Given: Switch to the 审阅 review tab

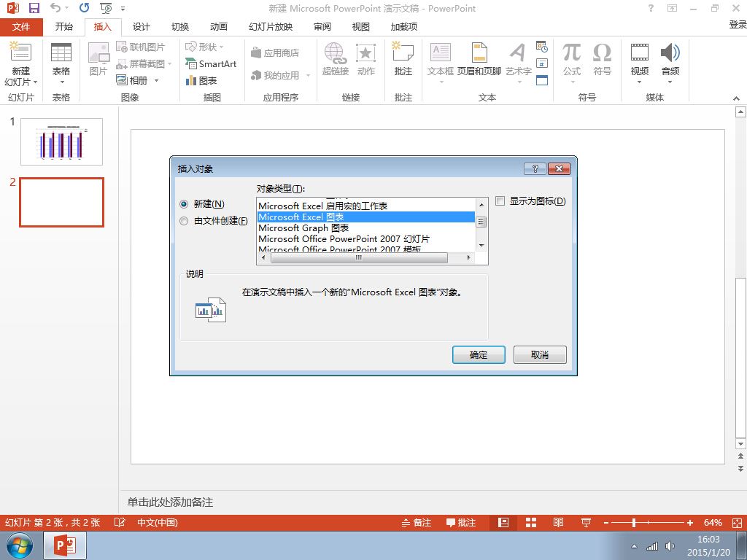Looking at the screenshot, I should point(322,27).
